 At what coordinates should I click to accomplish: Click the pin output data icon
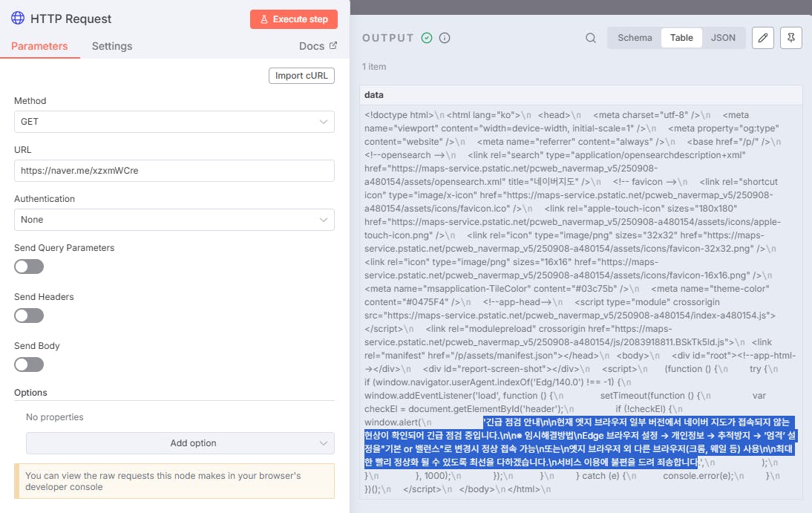coord(790,38)
